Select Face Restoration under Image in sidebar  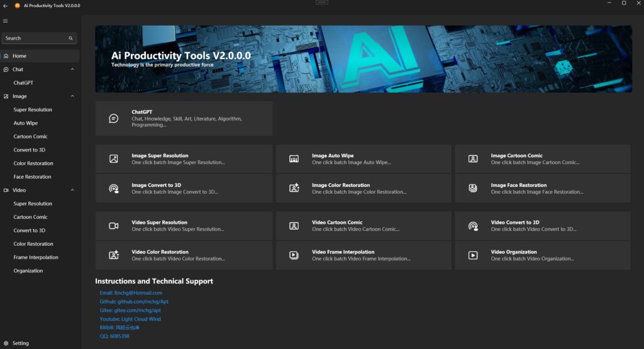33,177
